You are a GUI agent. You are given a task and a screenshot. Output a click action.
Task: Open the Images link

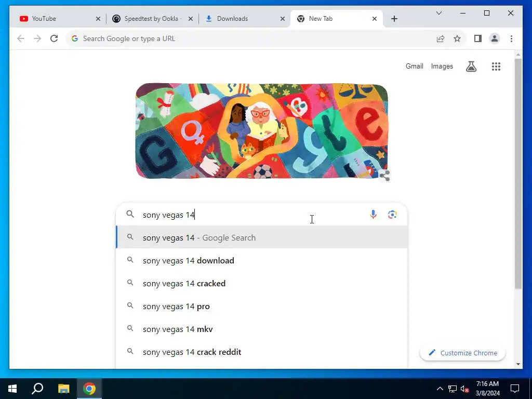point(442,66)
